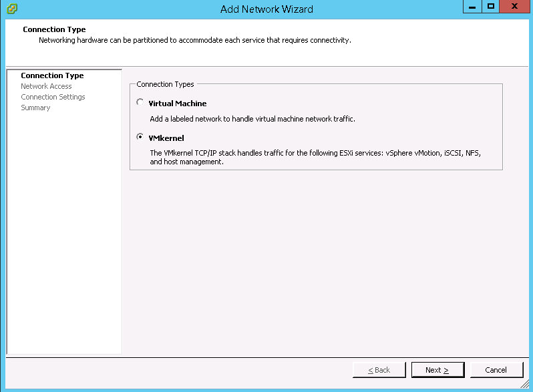Cancel the Add Network Wizard

pos(496,370)
